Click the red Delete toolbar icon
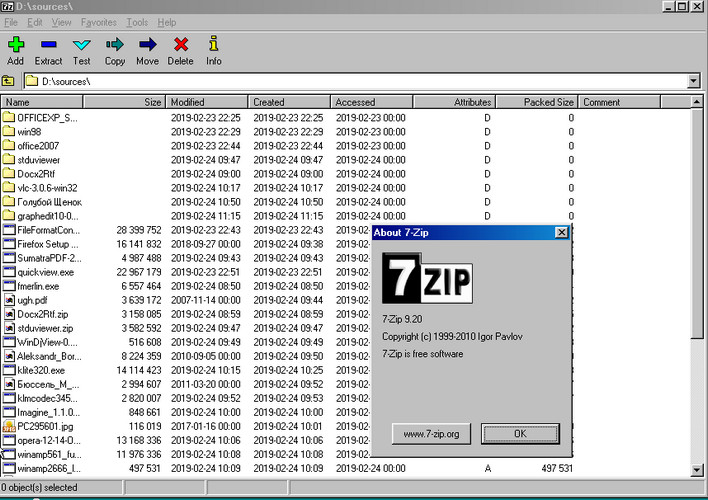 tap(181, 44)
